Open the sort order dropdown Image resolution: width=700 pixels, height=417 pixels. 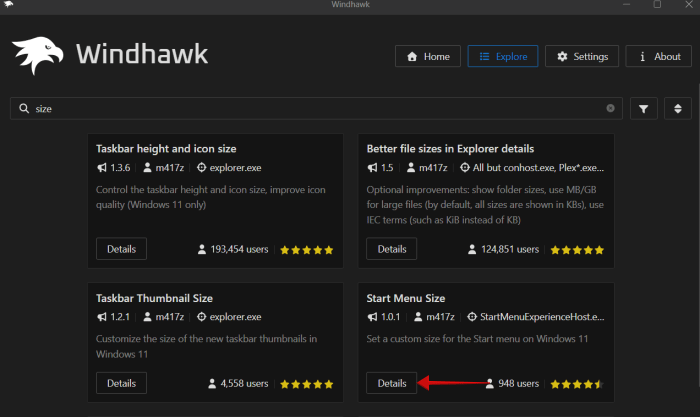click(x=677, y=108)
